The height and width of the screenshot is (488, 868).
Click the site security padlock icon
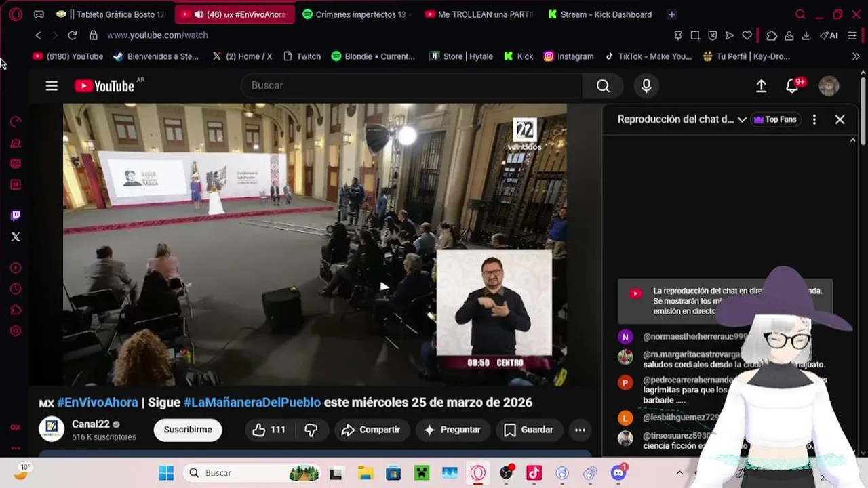click(94, 35)
